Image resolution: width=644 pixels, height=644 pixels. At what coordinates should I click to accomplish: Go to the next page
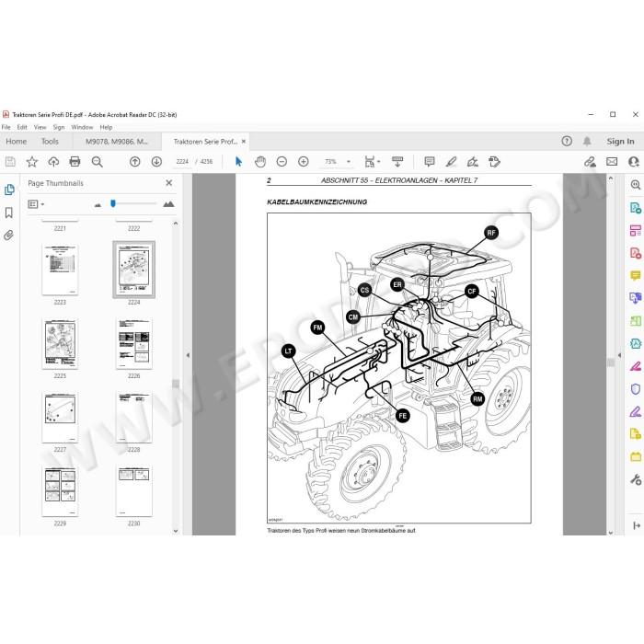(156, 162)
